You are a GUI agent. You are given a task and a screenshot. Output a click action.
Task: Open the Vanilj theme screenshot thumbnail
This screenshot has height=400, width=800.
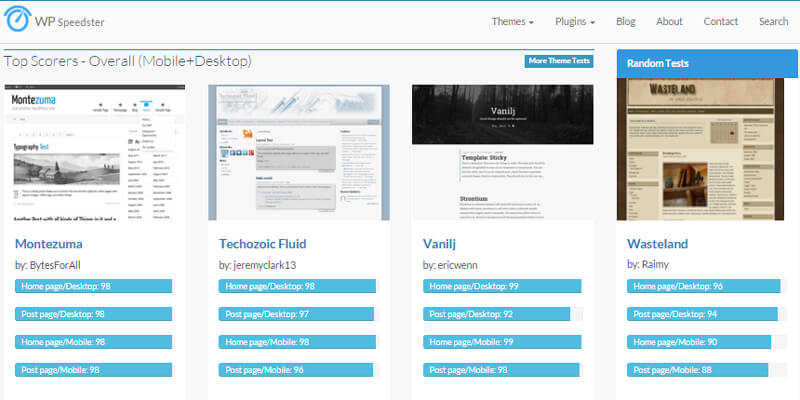[x=503, y=153]
